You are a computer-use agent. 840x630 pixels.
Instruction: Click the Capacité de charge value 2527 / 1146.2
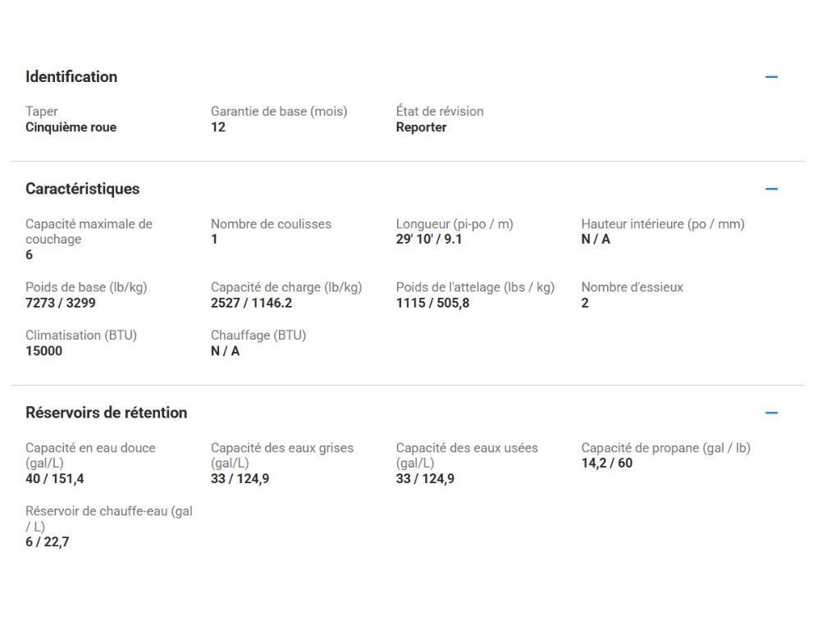click(x=252, y=304)
